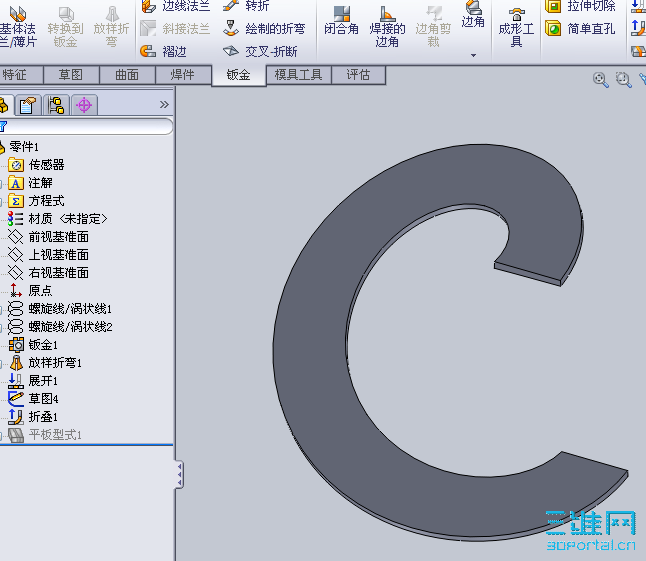Select the Sketched Bend (绘制的折弯) tool
The width and height of the screenshot is (646, 561).
coord(264,28)
